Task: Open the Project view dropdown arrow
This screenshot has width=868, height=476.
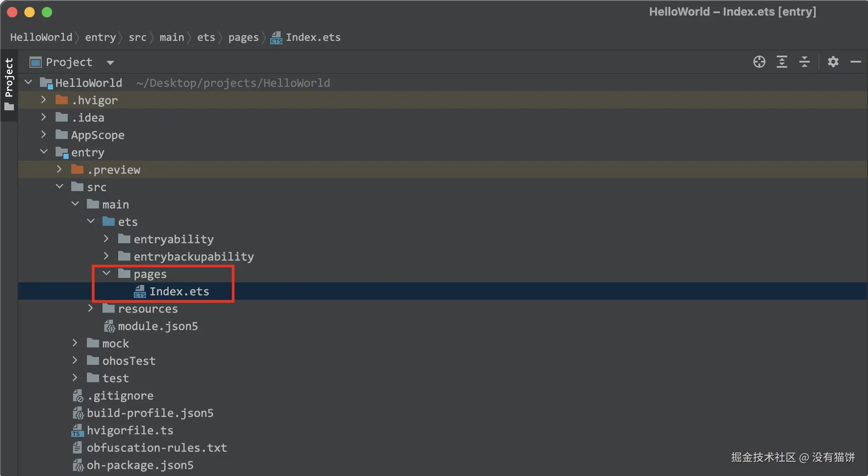Action: (x=110, y=63)
